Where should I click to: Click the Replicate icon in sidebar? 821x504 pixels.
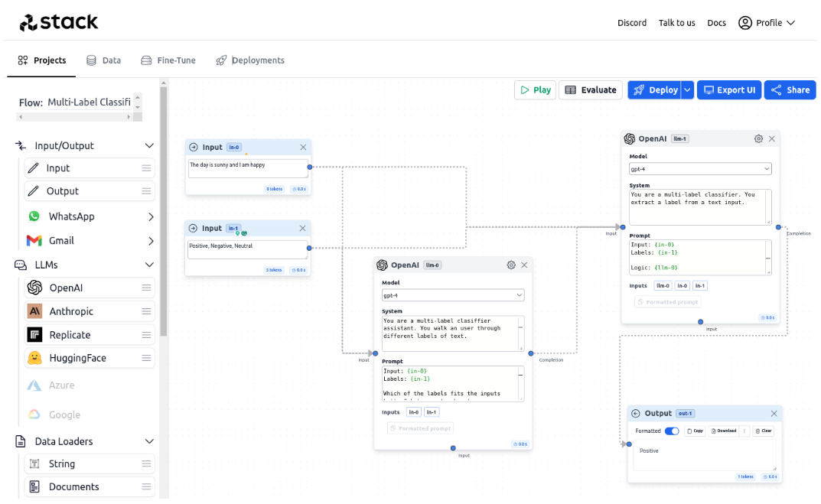point(34,335)
